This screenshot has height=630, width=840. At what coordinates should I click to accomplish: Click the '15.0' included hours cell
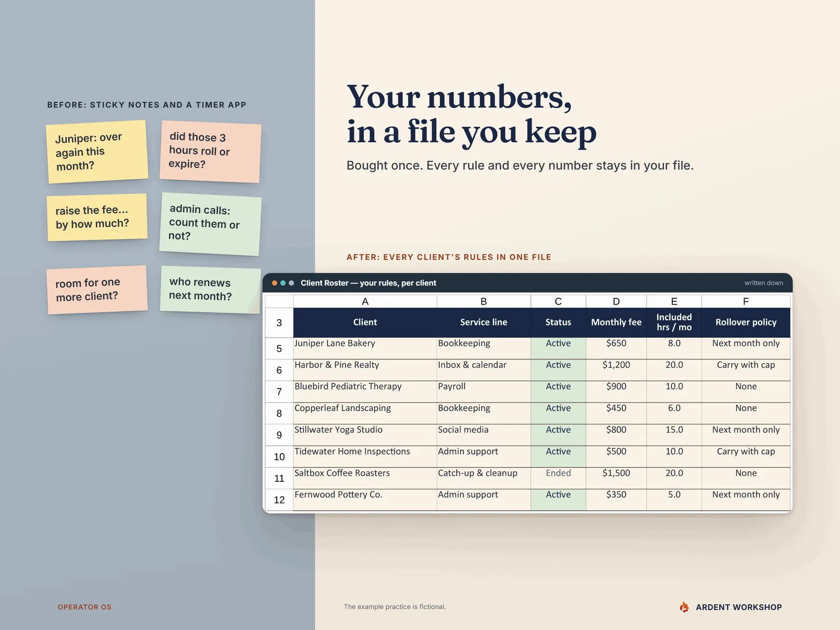(674, 435)
